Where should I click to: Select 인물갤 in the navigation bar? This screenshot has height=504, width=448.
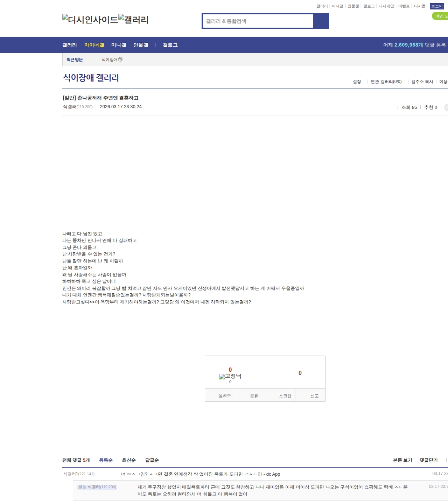141,45
